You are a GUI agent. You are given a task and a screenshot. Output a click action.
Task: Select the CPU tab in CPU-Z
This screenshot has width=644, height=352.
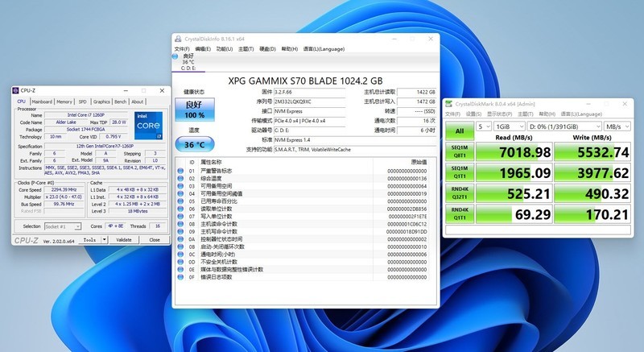click(x=22, y=101)
